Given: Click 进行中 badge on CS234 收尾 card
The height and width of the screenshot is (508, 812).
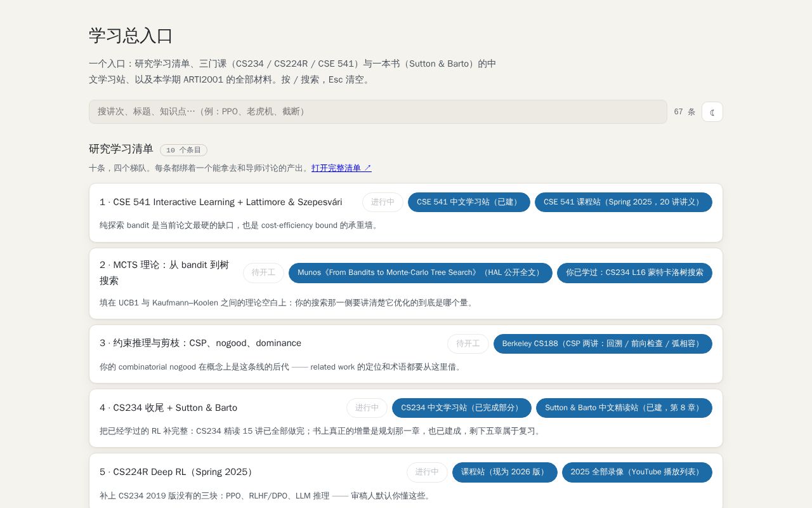Looking at the screenshot, I should [x=367, y=408].
